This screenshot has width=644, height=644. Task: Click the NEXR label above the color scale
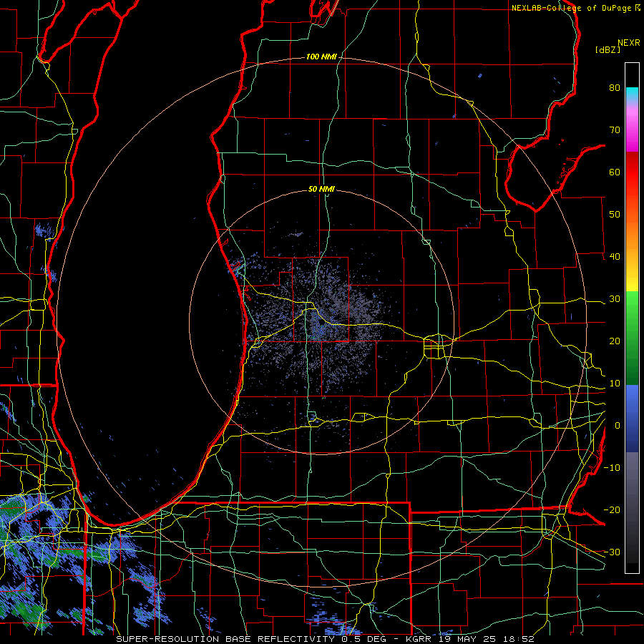[629, 43]
